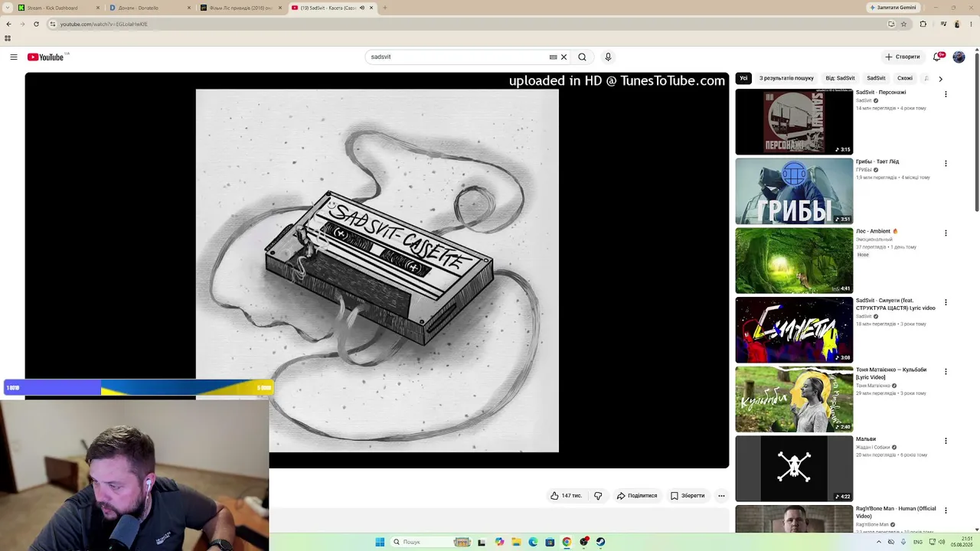
Task: Open File Explorer from the taskbar
Action: pos(516,542)
